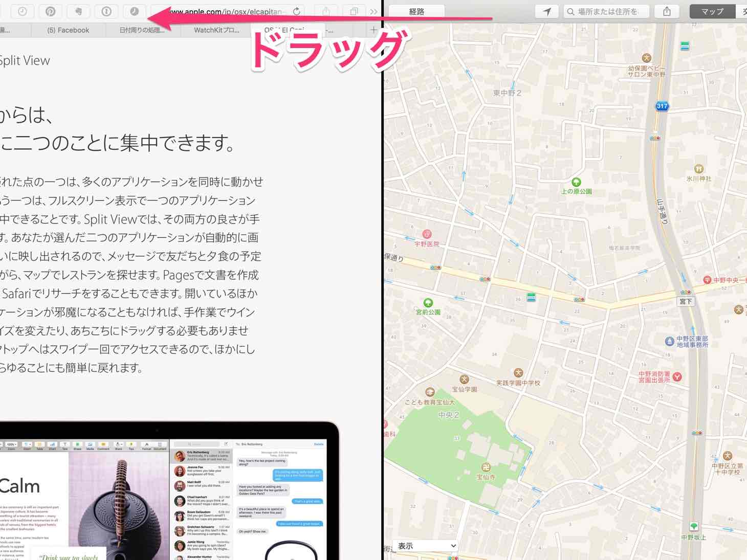Screen dimensions: 747x560
Task: Click the route 317 shield on map
Action: click(662, 106)
